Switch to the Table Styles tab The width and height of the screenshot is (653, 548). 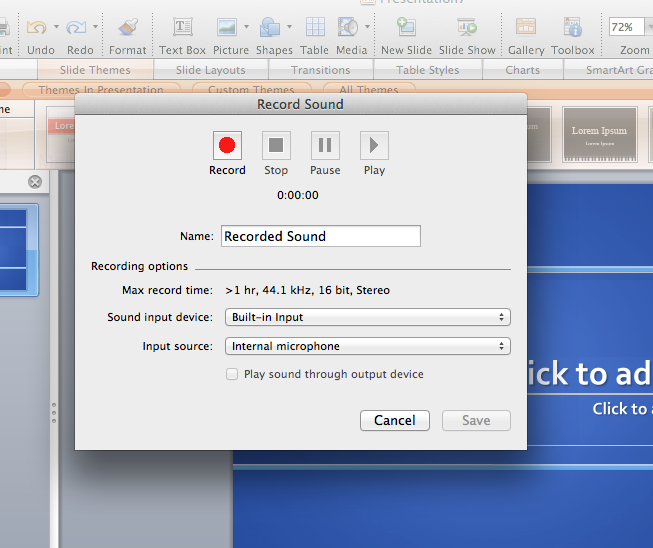point(428,70)
